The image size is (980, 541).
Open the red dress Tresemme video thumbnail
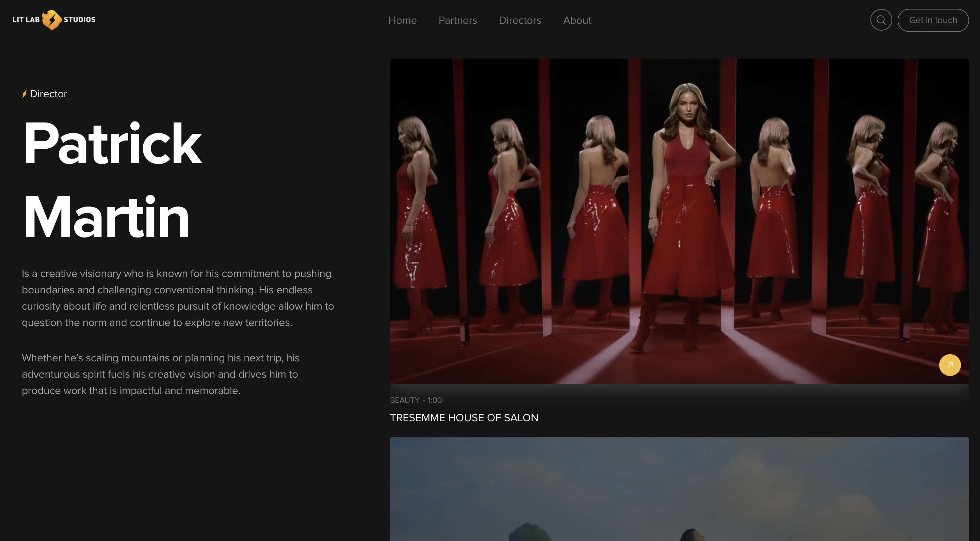tap(679, 221)
